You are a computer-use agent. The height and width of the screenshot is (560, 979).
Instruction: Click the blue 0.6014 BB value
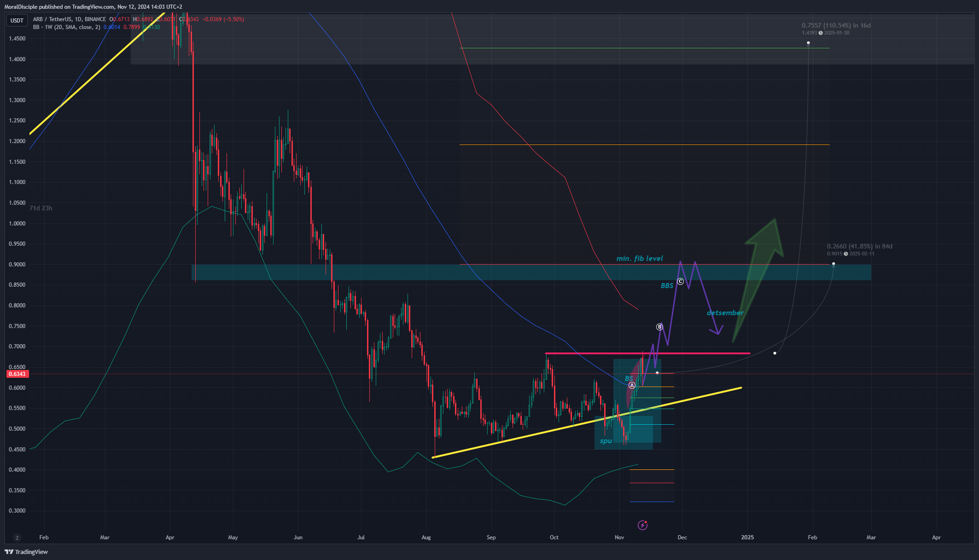pos(112,27)
